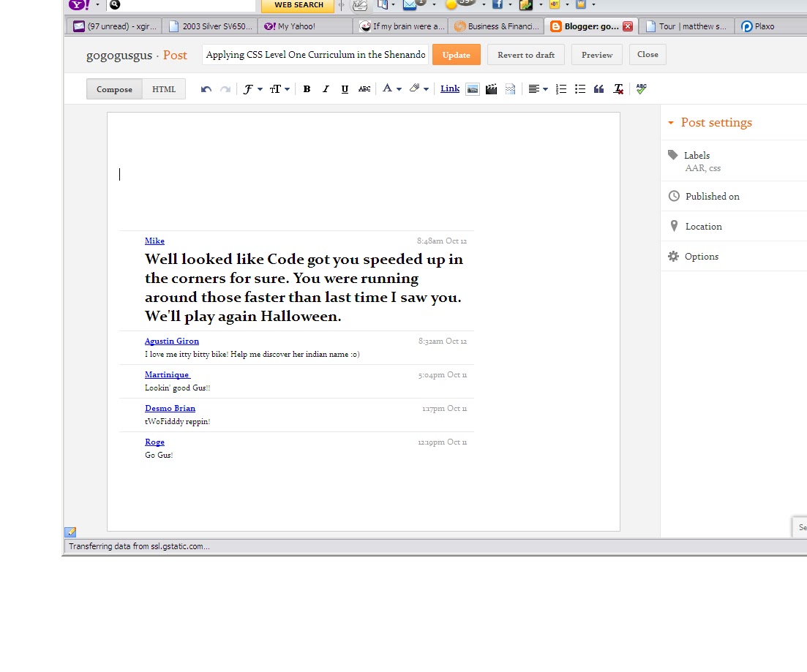Open the font family dropdown
This screenshot has height=672, width=807.
(252, 89)
